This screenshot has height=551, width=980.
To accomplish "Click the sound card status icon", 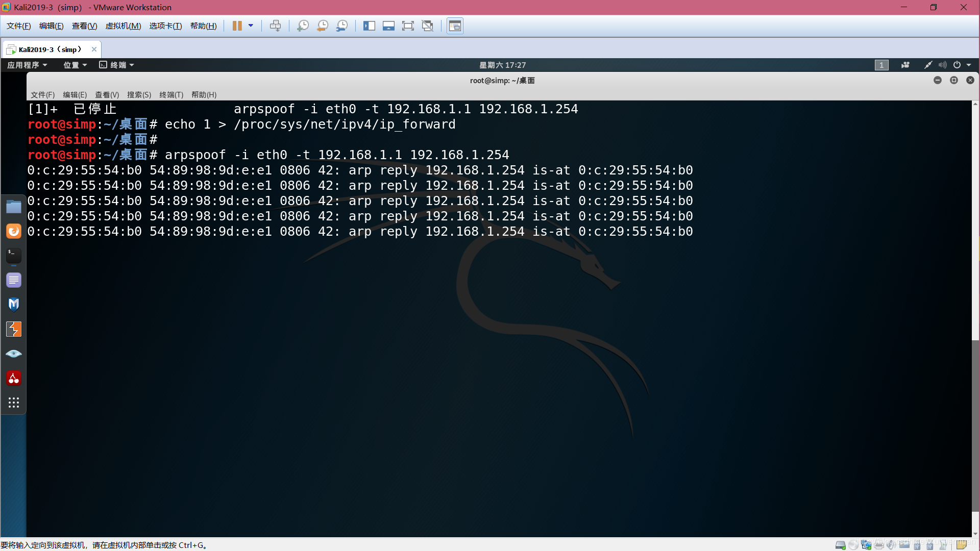I will tap(892, 545).
